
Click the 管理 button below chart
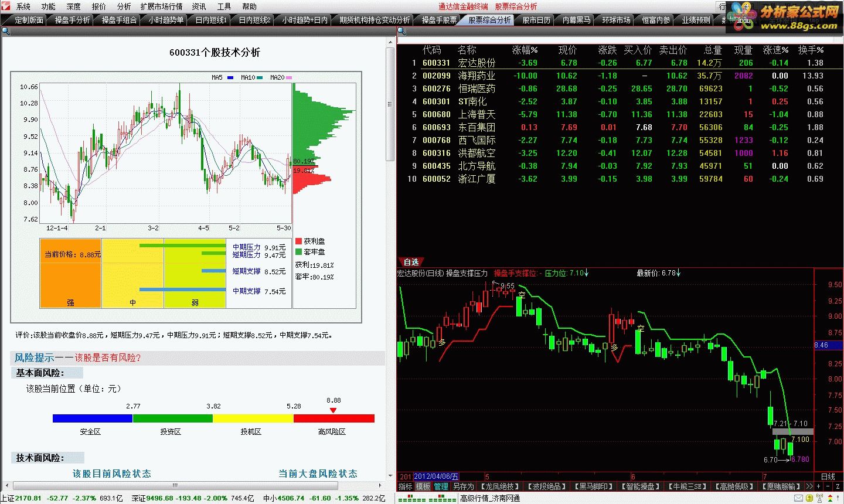tap(441, 486)
